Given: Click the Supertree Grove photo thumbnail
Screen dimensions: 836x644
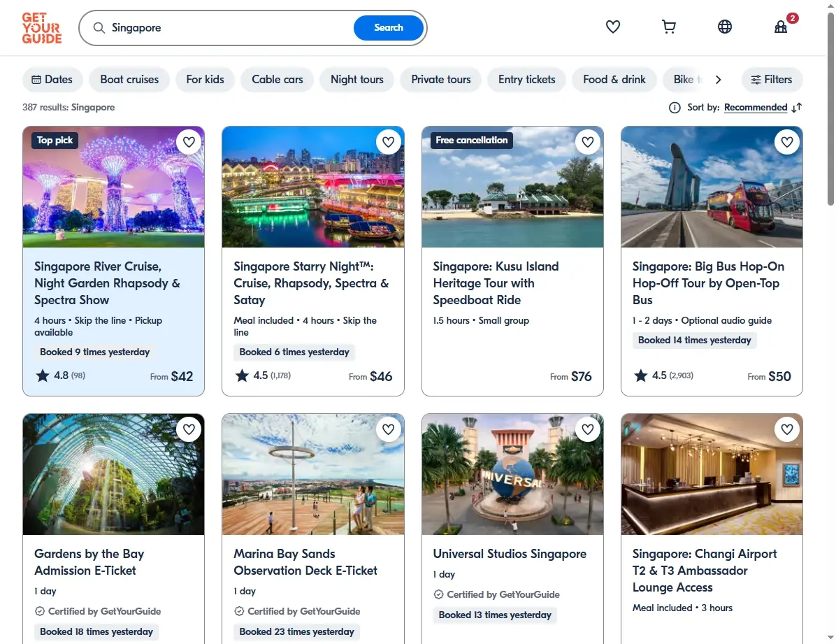Looking at the screenshot, I should [113, 187].
